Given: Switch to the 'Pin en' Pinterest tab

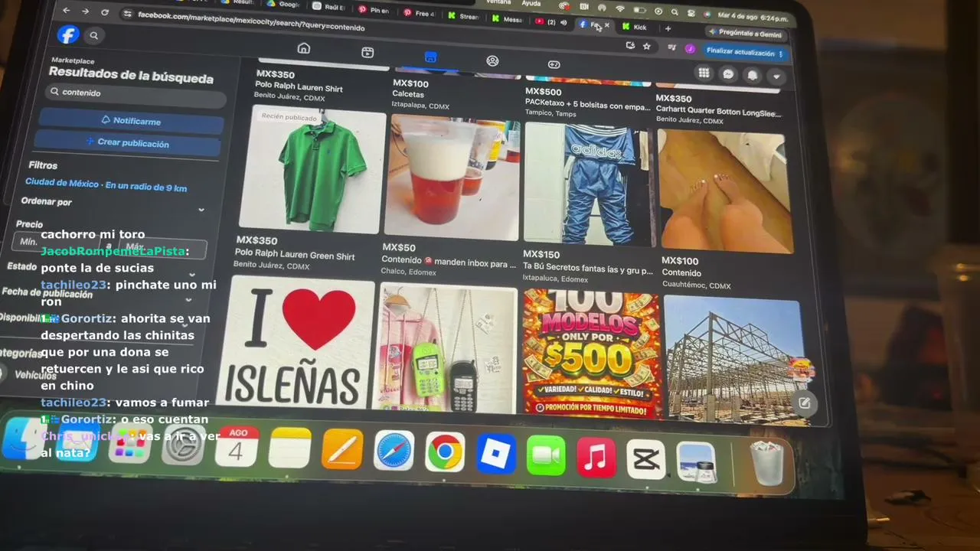Looking at the screenshot, I should click(x=374, y=10).
